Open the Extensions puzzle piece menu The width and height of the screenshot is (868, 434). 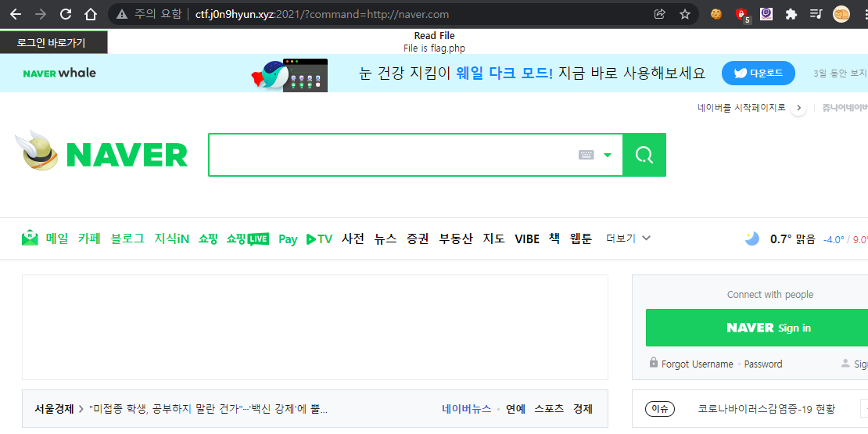point(791,14)
